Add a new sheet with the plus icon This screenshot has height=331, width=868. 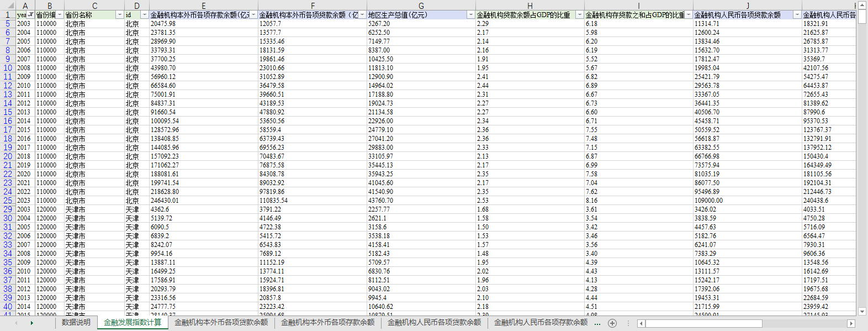tap(612, 323)
